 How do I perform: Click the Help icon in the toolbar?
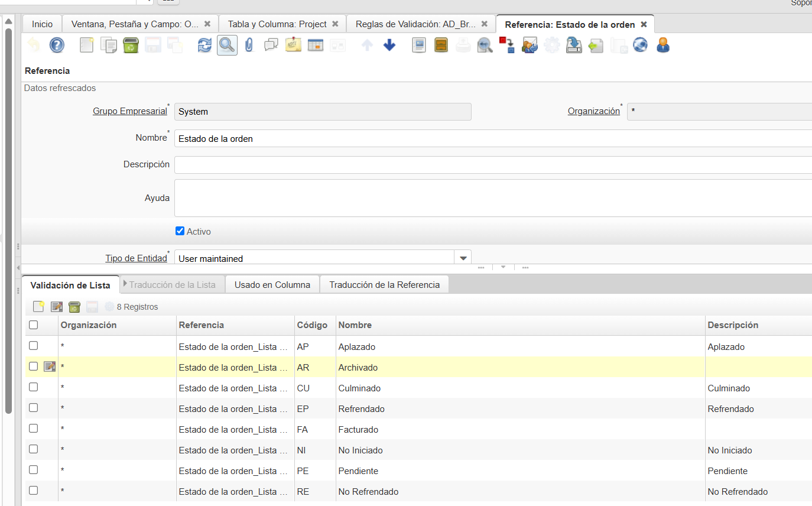click(x=57, y=46)
